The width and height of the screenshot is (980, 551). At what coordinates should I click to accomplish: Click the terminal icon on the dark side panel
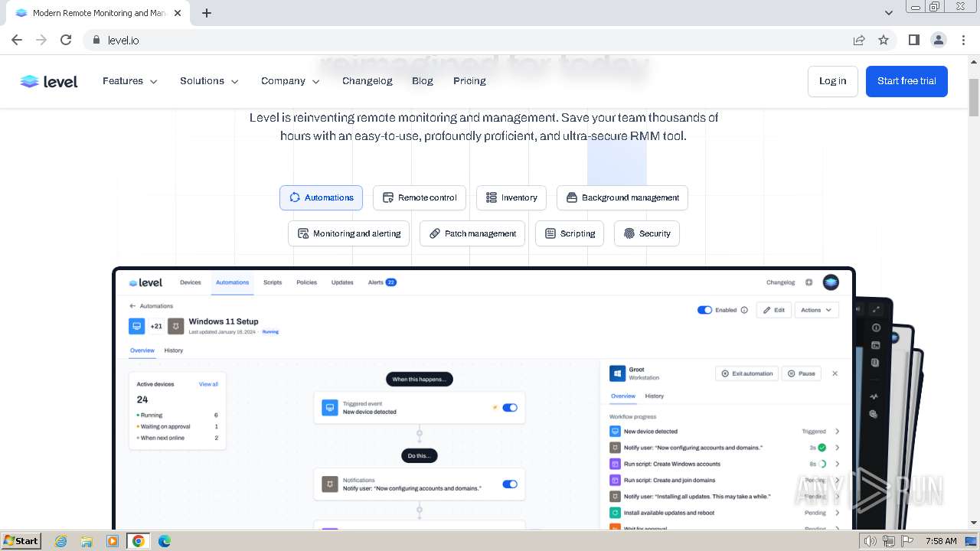(x=876, y=345)
